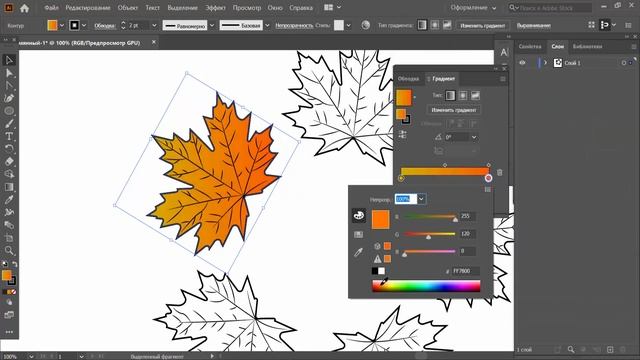
Task: Pick color with eyedropper in color popup
Action: 358,253
